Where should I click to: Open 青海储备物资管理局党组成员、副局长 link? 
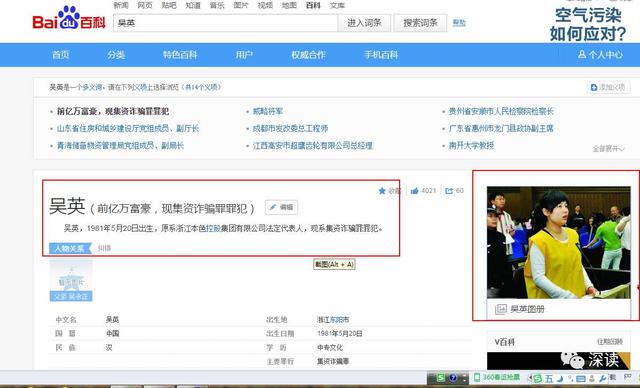click(x=120, y=145)
